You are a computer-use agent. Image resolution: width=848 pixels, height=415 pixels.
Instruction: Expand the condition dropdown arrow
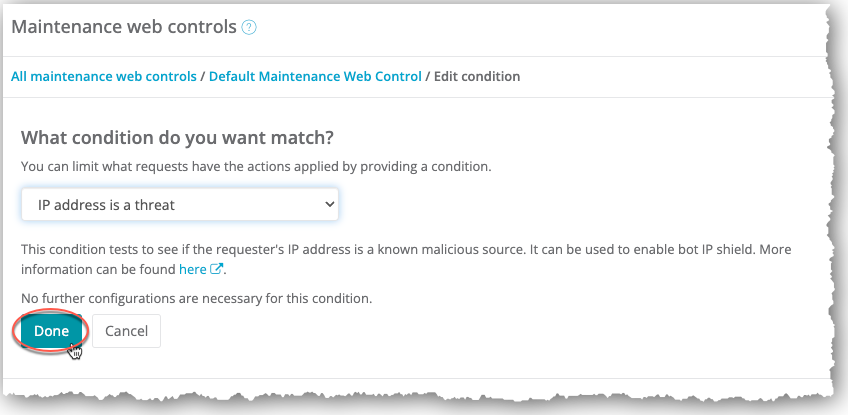pyautogui.click(x=330, y=205)
